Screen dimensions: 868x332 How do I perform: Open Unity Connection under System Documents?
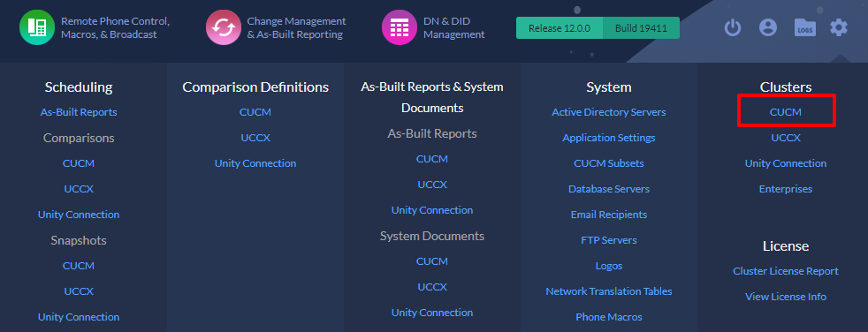pyautogui.click(x=431, y=313)
